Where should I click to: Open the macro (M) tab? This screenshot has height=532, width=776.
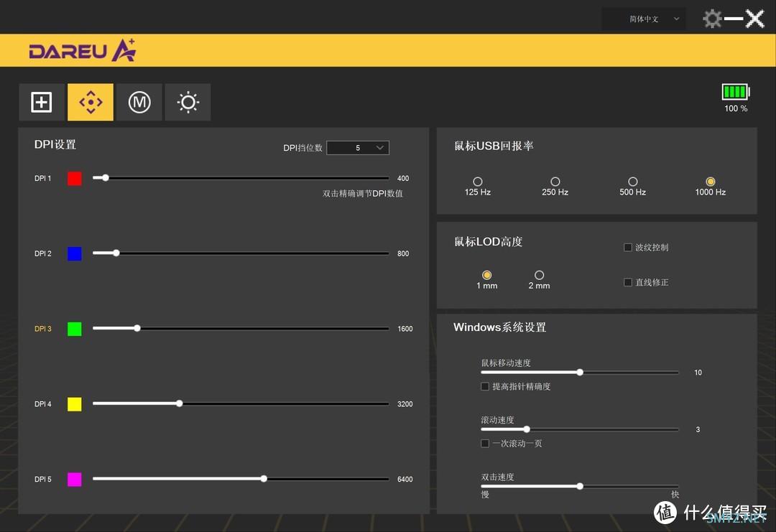coord(139,103)
